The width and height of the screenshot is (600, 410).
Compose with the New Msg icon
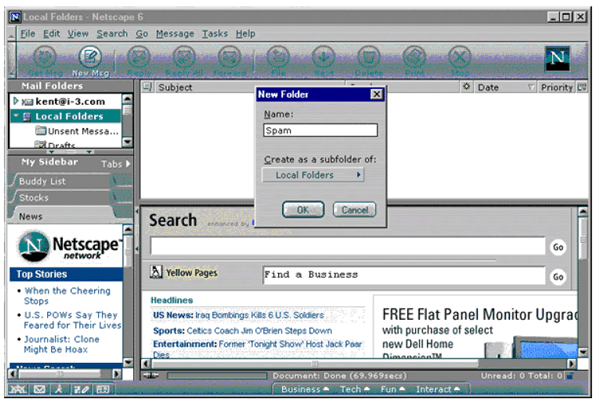coord(90,57)
